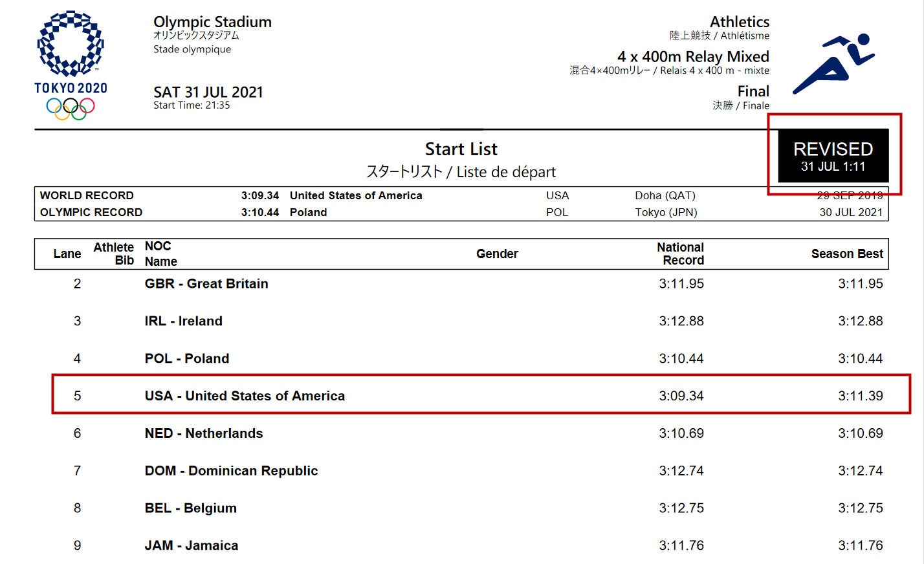Select the DOM - Dominican Republic entry
This screenshot has height=564, width=924.
tap(231, 471)
